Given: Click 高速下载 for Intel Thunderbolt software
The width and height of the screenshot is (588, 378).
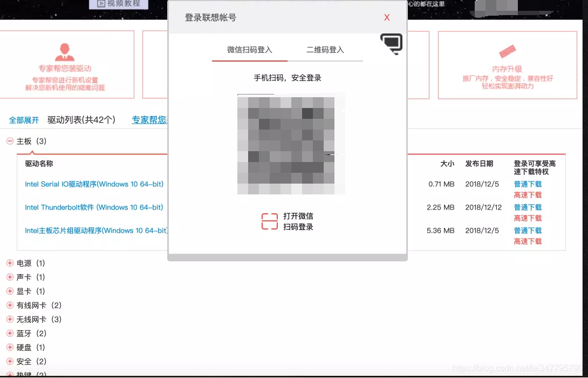Looking at the screenshot, I should click(x=528, y=218).
